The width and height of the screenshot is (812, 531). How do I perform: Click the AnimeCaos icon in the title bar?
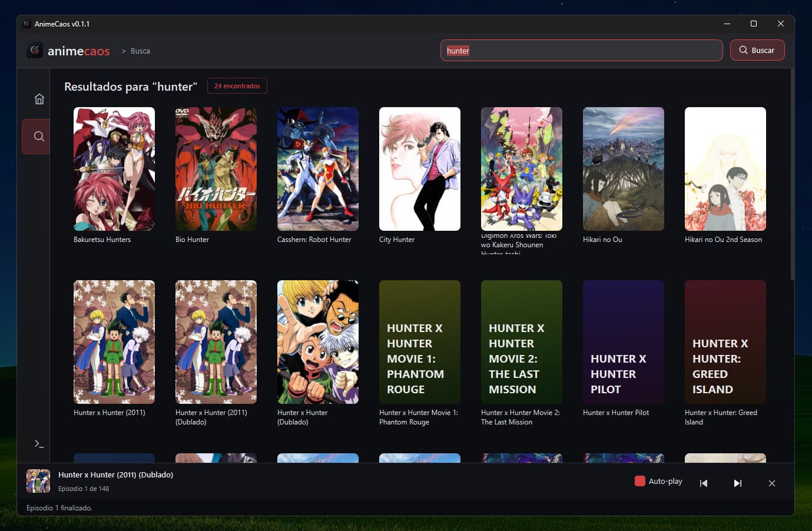coord(26,23)
